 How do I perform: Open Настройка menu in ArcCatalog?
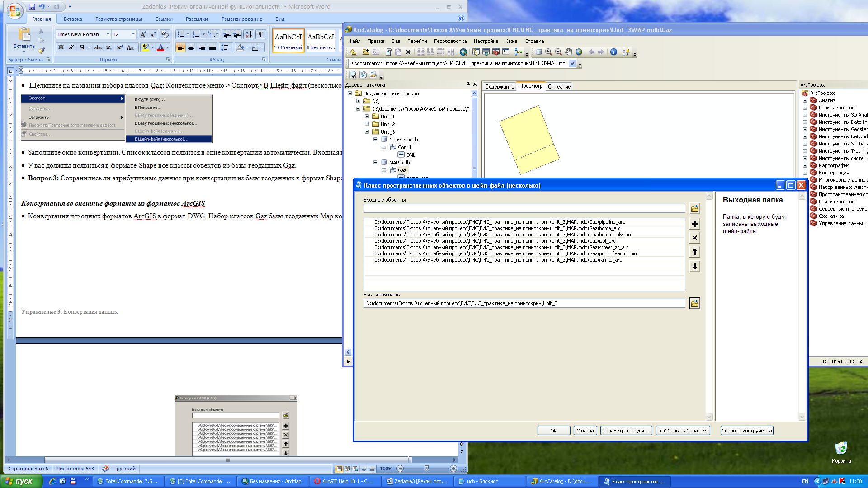coord(486,41)
